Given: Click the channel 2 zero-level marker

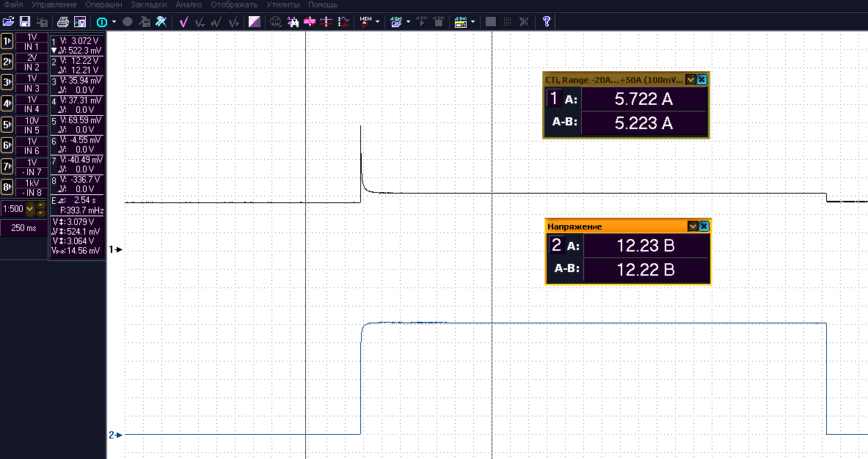Looking at the screenshot, I should [x=115, y=436].
